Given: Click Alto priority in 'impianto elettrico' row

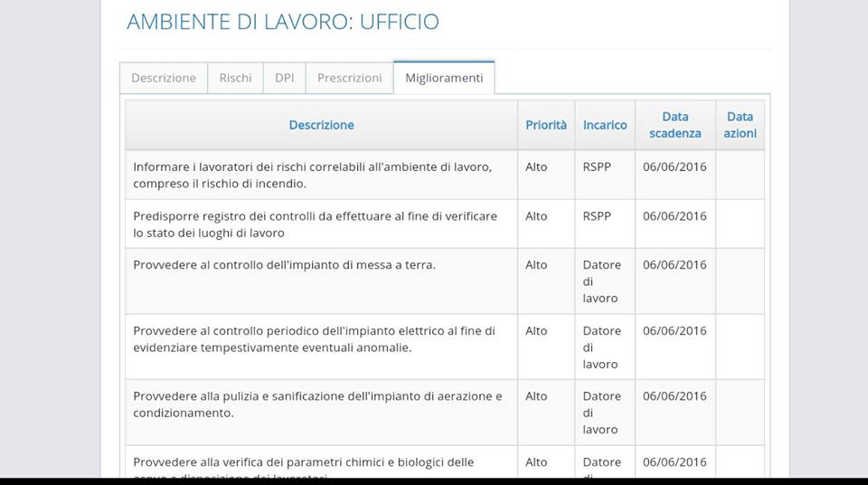Looking at the screenshot, I should coord(536,331).
